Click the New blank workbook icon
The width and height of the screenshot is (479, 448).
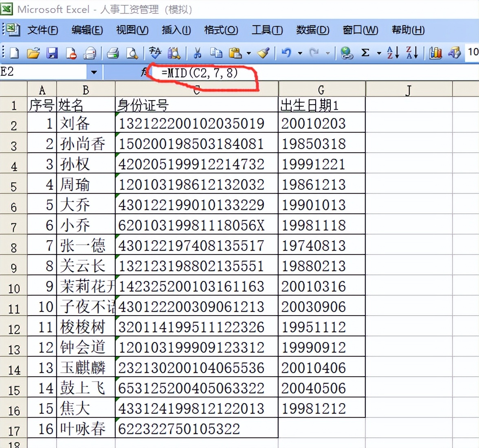point(14,53)
